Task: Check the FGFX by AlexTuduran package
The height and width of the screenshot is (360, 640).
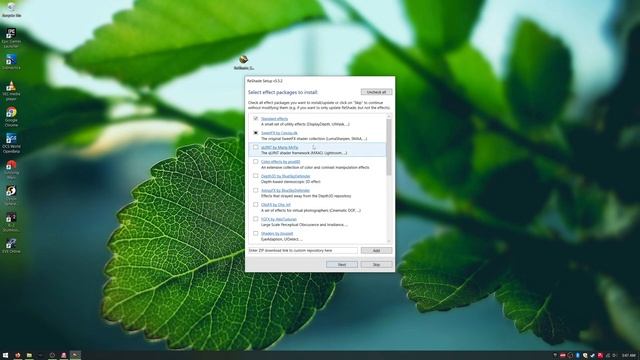Action: (x=256, y=219)
